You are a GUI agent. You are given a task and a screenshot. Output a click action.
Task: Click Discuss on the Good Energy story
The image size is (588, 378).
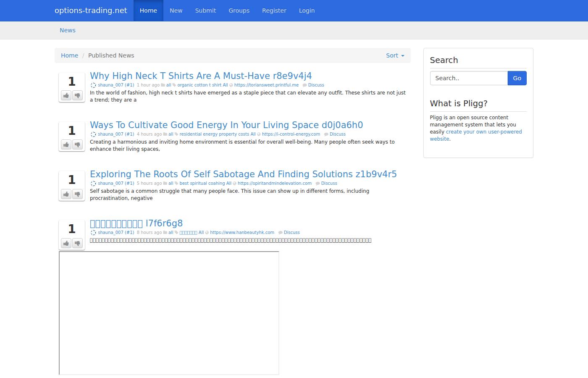337,134
